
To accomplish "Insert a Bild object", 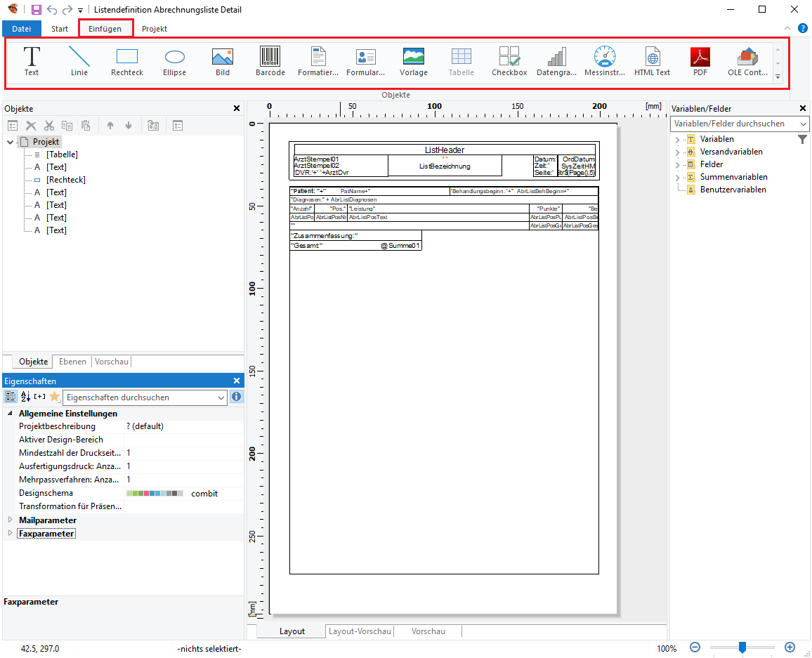I will coord(223,61).
